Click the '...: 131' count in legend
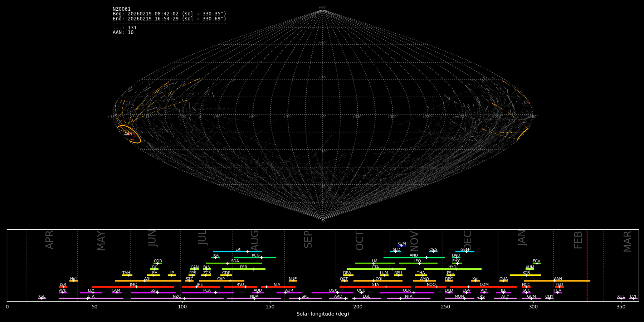This screenshot has width=644, height=322. coord(125,28)
